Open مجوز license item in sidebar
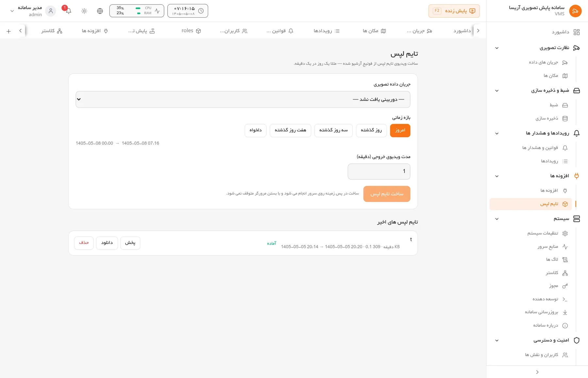Image resolution: width=588 pixels, height=378 pixels. 558,286
